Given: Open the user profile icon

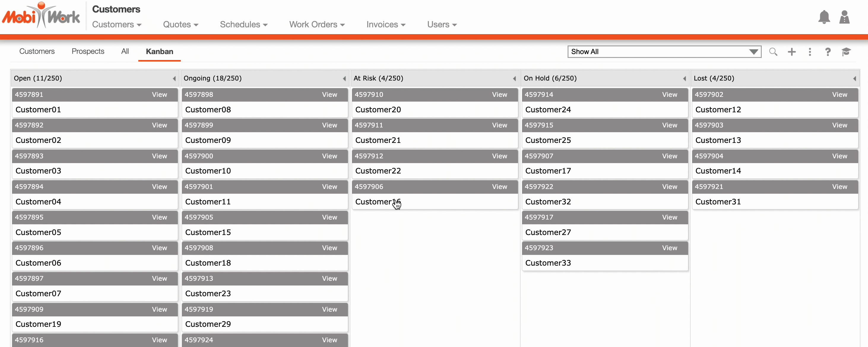Looking at the screenshot, I should point(844,17).
